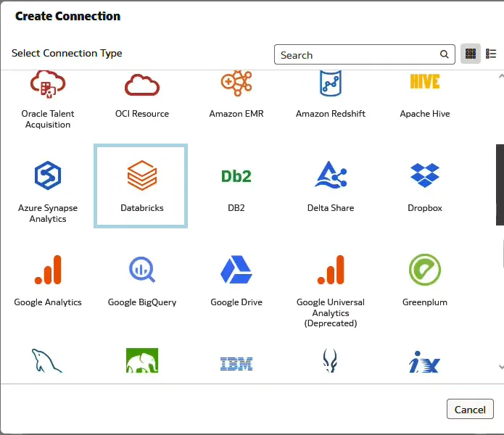Pick the Google BigQuery connection icon
The width and height of the screenshot is (504, 435).
142,270
